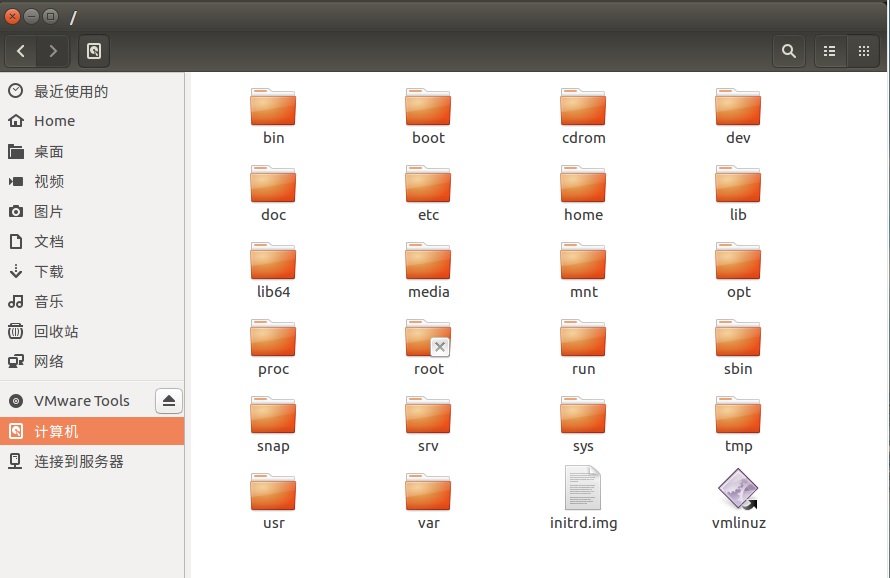Screen dimensions: 890x578
Task: Switch to icon grid view
Action: click(x=864, y=51)
